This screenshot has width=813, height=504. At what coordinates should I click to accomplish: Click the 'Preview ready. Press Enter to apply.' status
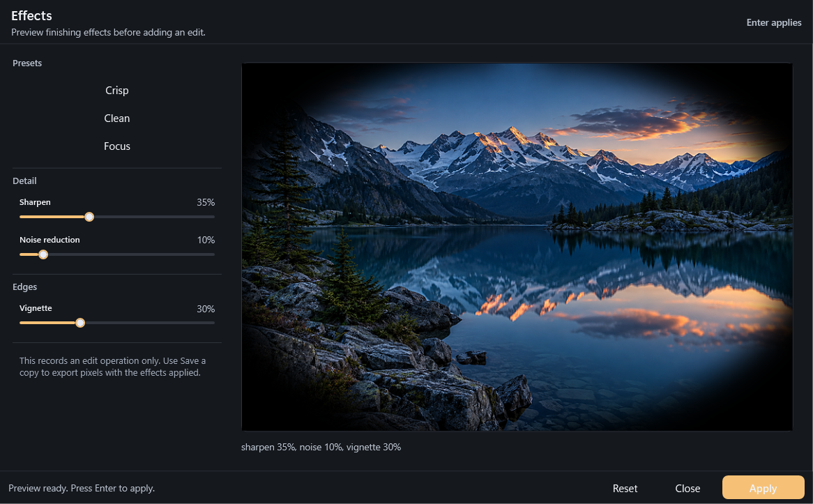[x=82, y=489]
